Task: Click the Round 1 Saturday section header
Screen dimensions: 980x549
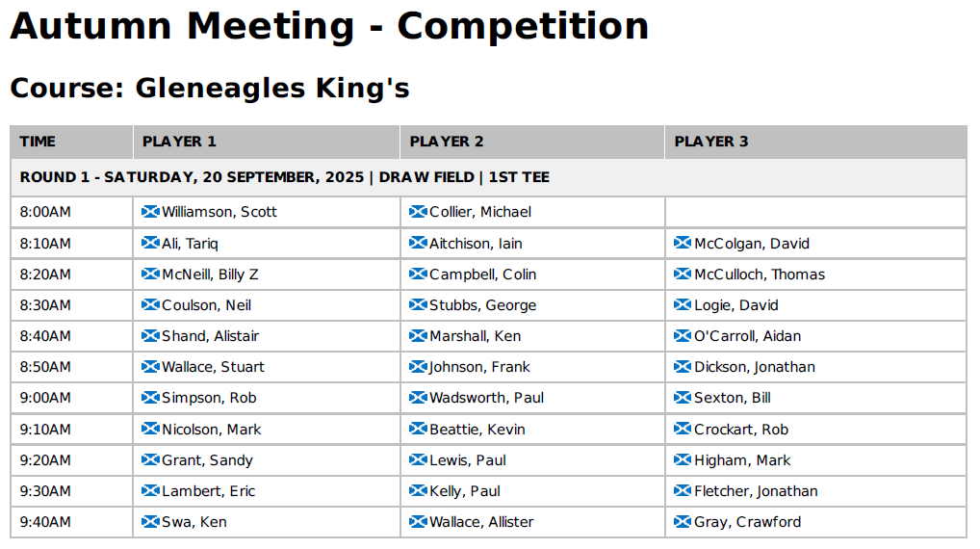Action: tap(488, 177)
